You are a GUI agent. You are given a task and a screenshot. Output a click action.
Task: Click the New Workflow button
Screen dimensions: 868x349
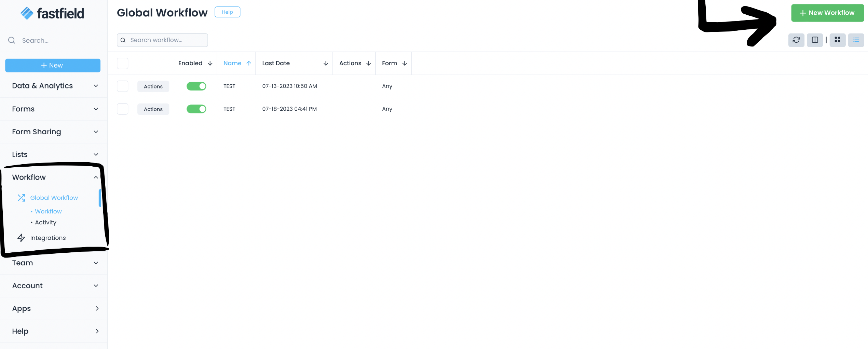pyautogui.click(x=827, y=13)
